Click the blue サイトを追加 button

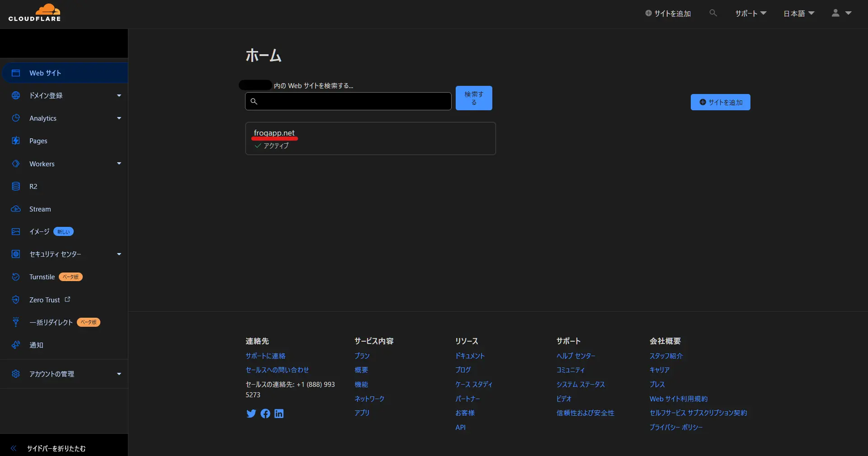[720, 102]
